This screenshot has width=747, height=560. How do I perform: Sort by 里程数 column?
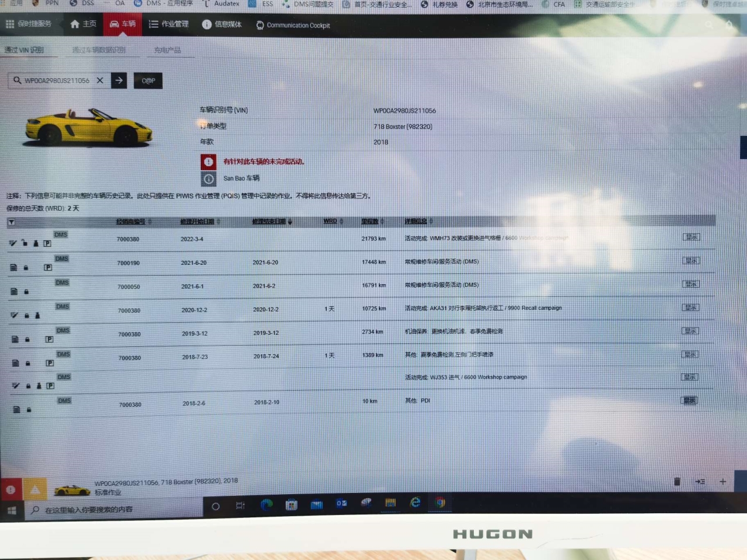[x=373, y=221]
